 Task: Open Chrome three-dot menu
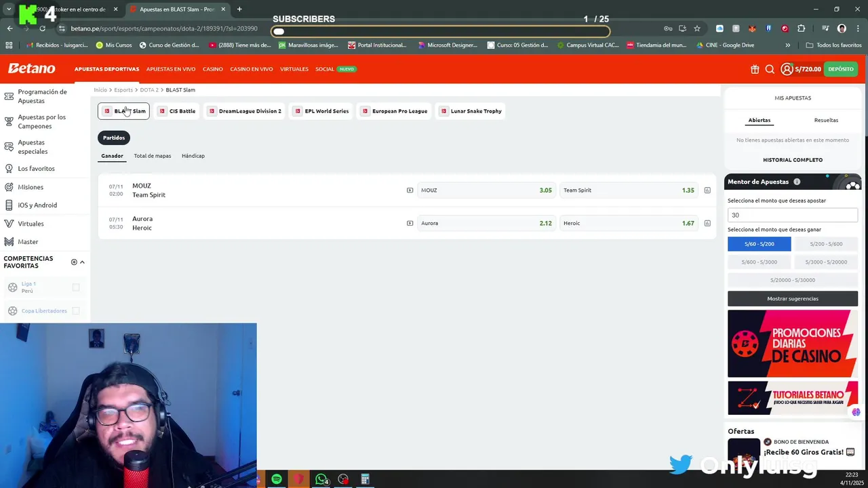(857, 28)
